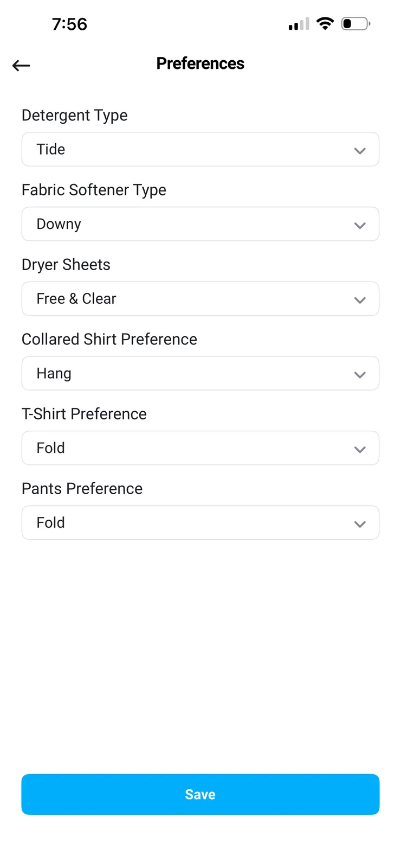Image resolution: width=401 pixels, height=868 pixels.
Task: Click the Detergent Type chevron arrow
Action: 360,150
